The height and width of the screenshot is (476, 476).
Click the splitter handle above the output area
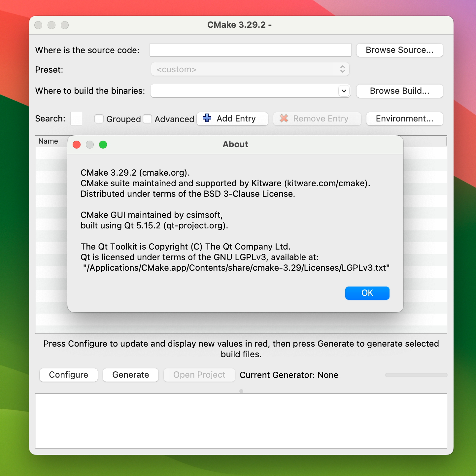click(241, 391)
